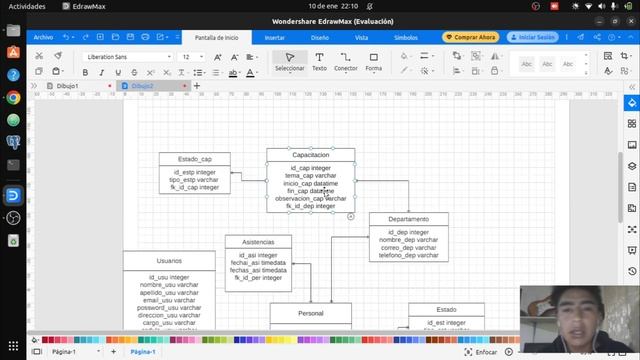Select the Usuarios table title in diagram

(169, 261)
